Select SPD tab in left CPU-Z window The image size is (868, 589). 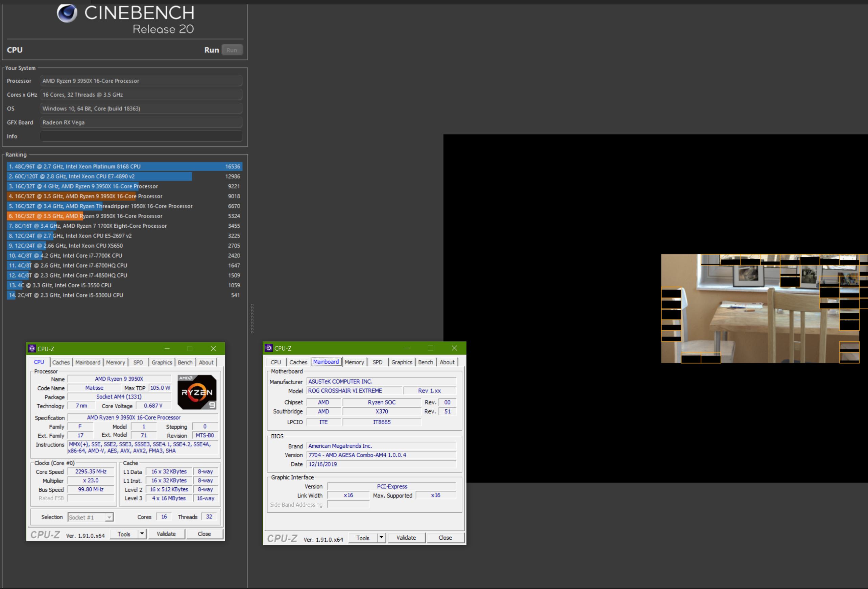coord(138,362)
